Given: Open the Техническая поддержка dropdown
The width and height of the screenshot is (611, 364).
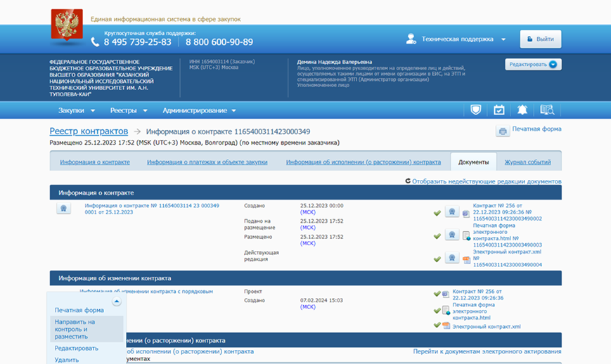Looking at the screenshot, I should (457, 39).
